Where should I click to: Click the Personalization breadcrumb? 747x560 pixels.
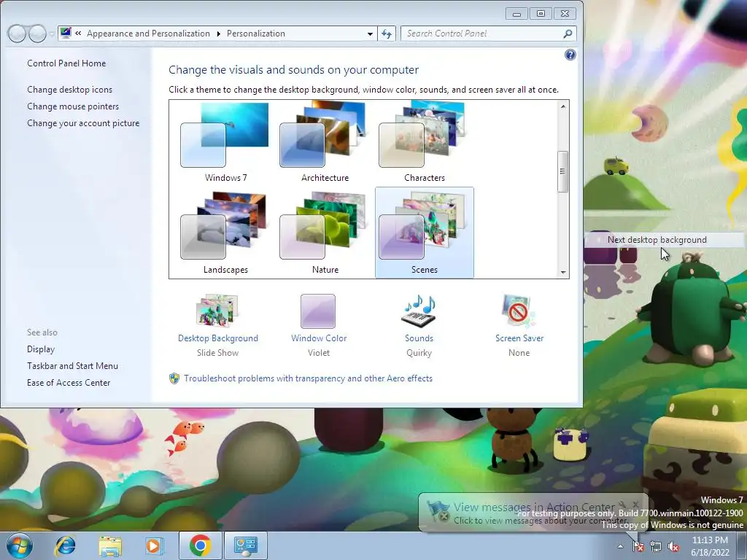coord(256,34)
